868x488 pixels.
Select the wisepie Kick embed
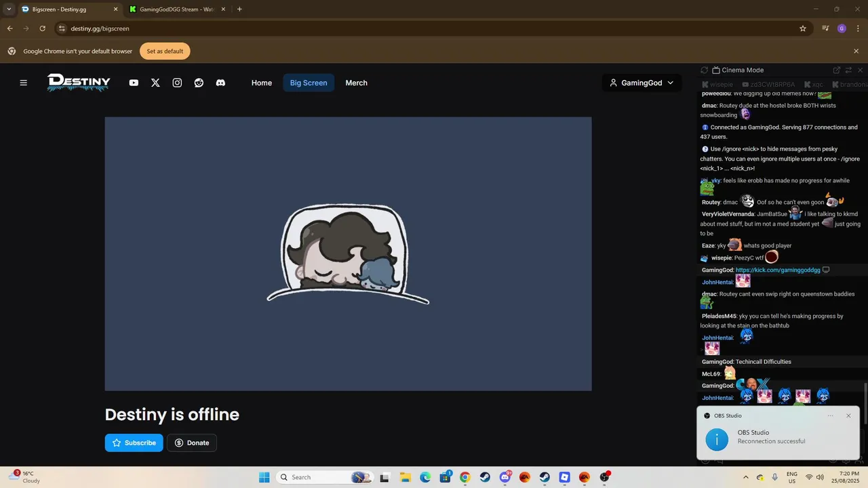[x=718, y=85]
